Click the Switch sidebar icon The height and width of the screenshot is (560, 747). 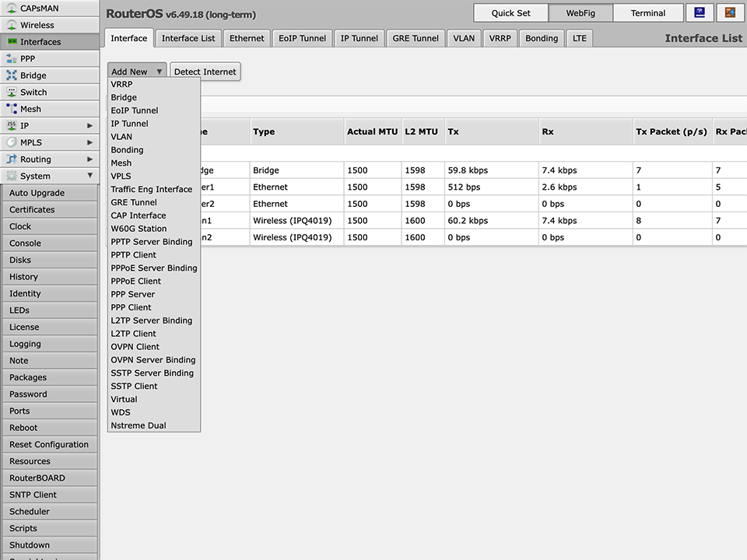tap(12, 92)
